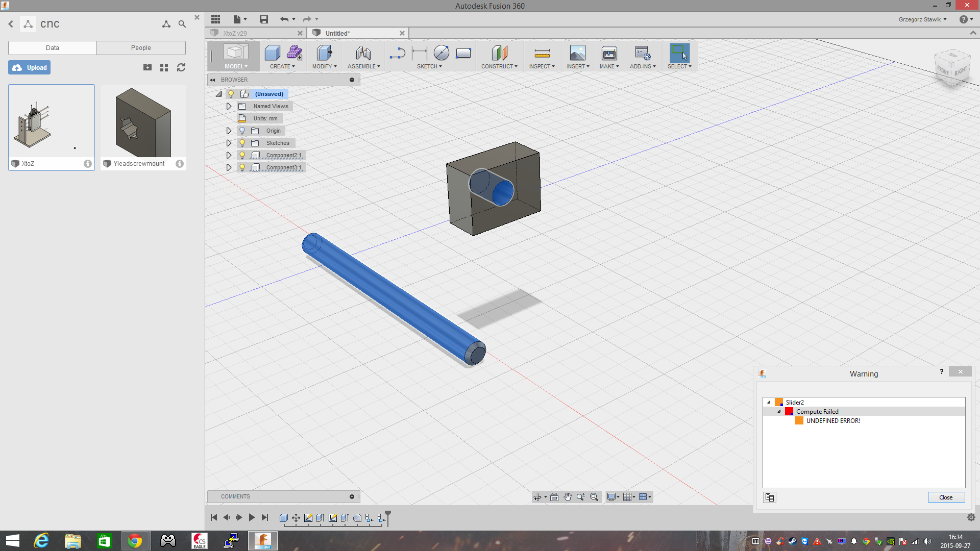Expand the Origin tree node
The image size is (980, 551).
tap(229, 131)
